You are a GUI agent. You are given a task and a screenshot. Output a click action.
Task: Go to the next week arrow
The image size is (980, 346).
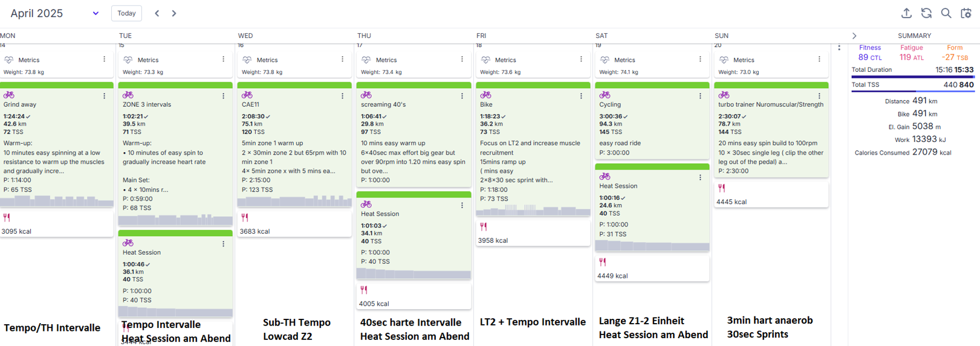174,13
